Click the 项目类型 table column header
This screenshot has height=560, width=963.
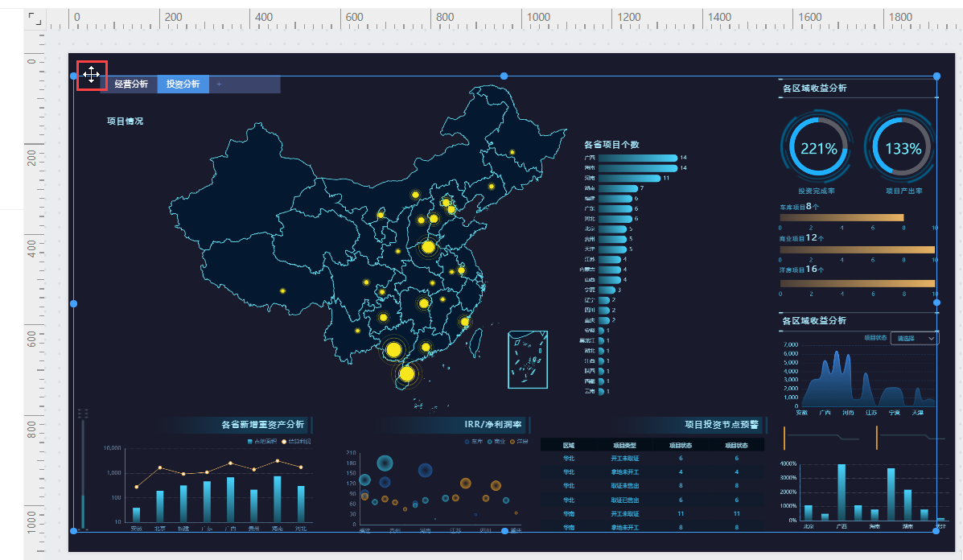point(624,445)
